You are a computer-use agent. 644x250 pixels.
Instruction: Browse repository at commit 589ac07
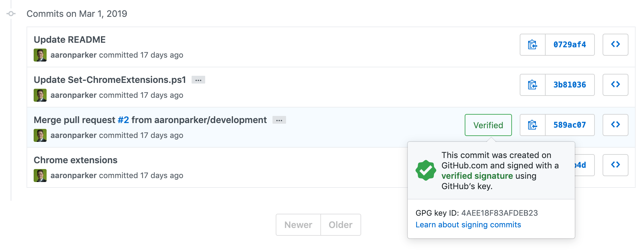click(616, 125)
